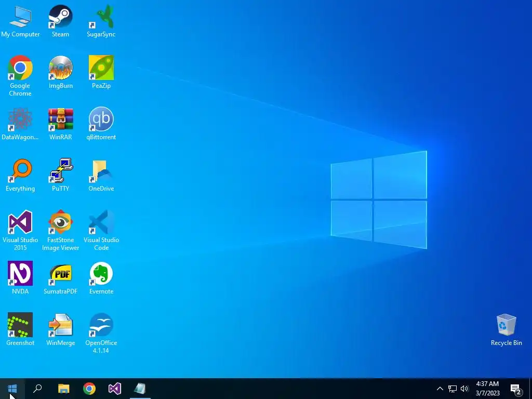Select the WinRAR desktop shortcut

[60, 124]
